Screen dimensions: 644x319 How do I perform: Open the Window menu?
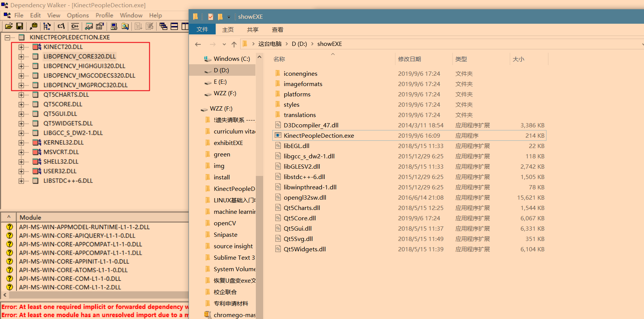[131, 15]
